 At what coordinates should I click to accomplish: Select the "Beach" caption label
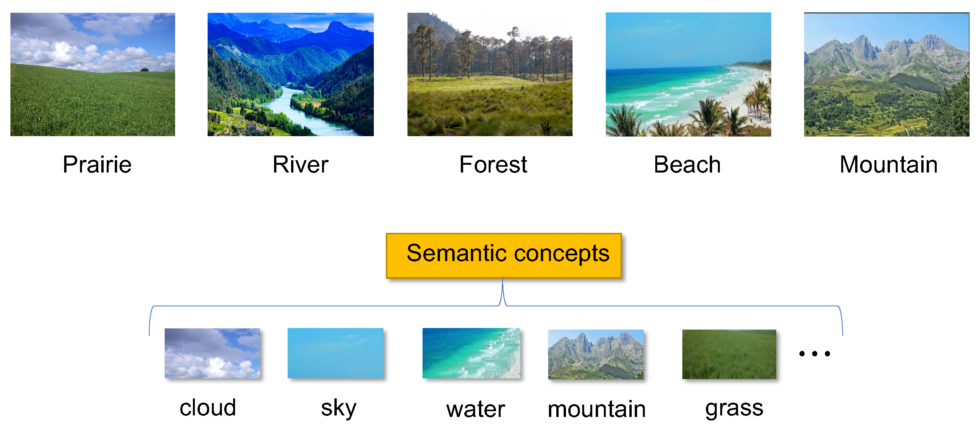click(687, 165)
